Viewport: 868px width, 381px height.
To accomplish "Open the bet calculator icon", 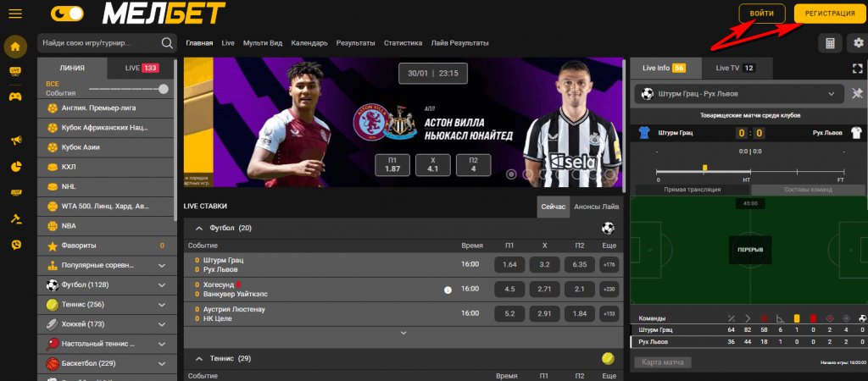I will 831,43.
